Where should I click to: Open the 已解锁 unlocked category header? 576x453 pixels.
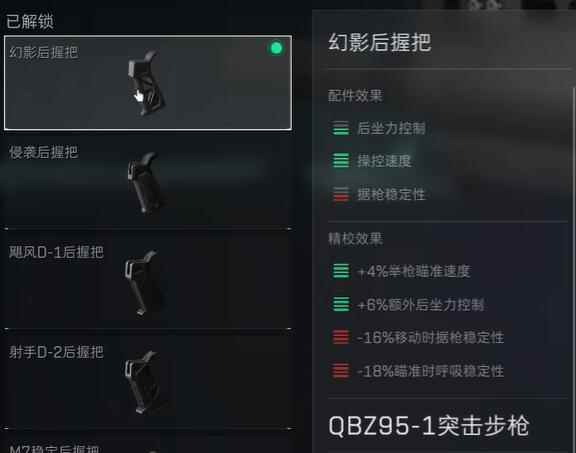pyautogui.click(x=30, y=21)
